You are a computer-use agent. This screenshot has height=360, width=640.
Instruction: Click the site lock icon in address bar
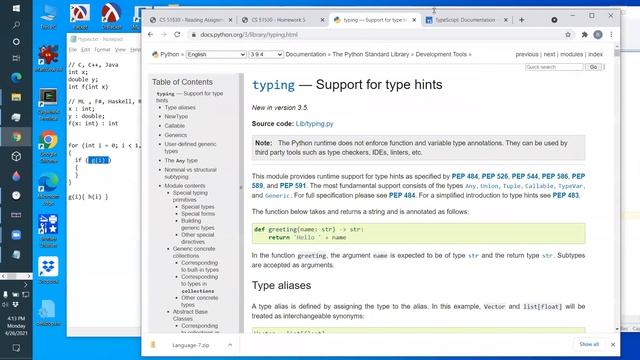[193, 35]
